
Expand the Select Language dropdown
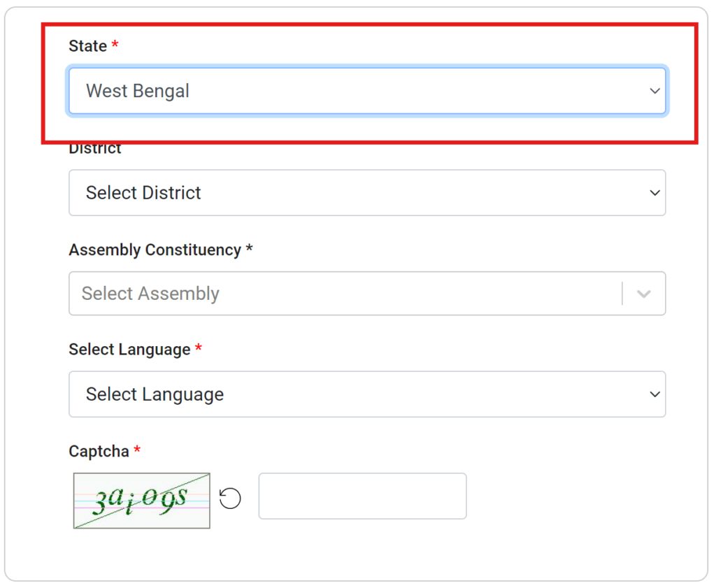pyautogui.click(x=350, y=394)
